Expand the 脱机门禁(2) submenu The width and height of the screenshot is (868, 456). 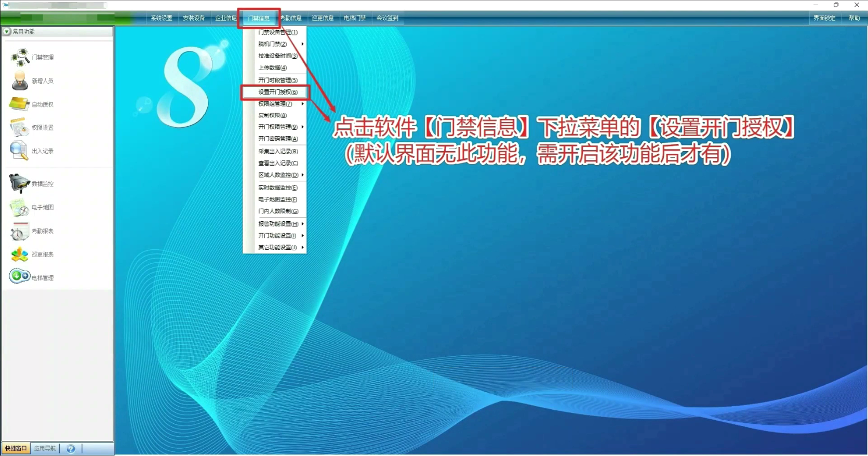(x=275, y=44)
